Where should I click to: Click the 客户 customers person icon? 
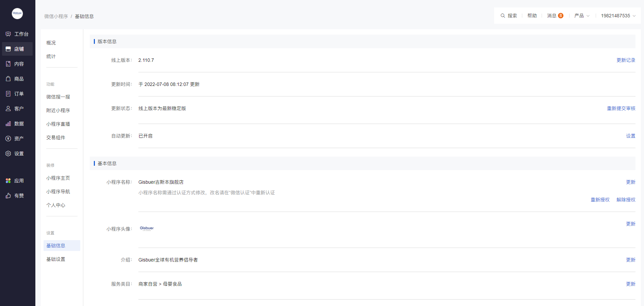click(8, 109)
